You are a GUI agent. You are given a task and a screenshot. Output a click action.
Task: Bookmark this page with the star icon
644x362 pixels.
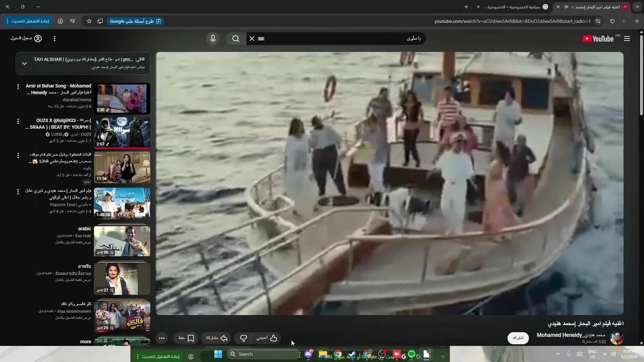(89, 21)
